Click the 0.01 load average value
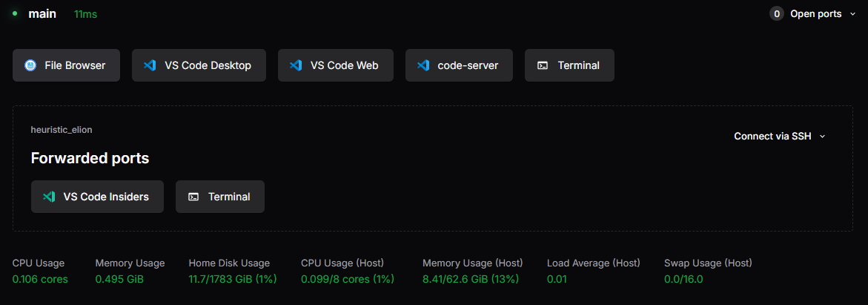868x305 pixels. click(557, 279)
